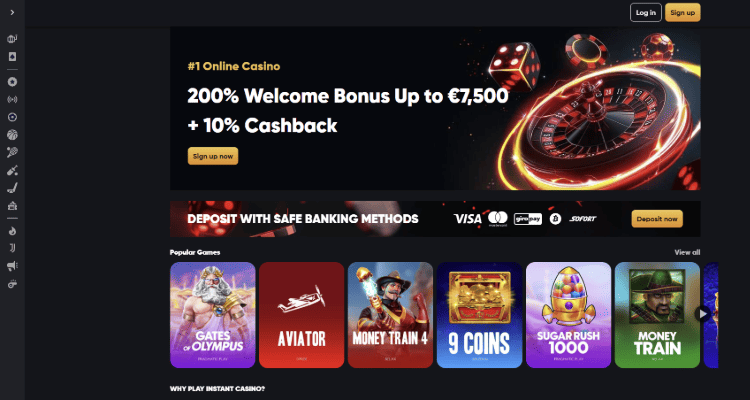Screen dimensions: 750x400
Task: Click the Sign up now banner button
Action: [x=213, y=156]
